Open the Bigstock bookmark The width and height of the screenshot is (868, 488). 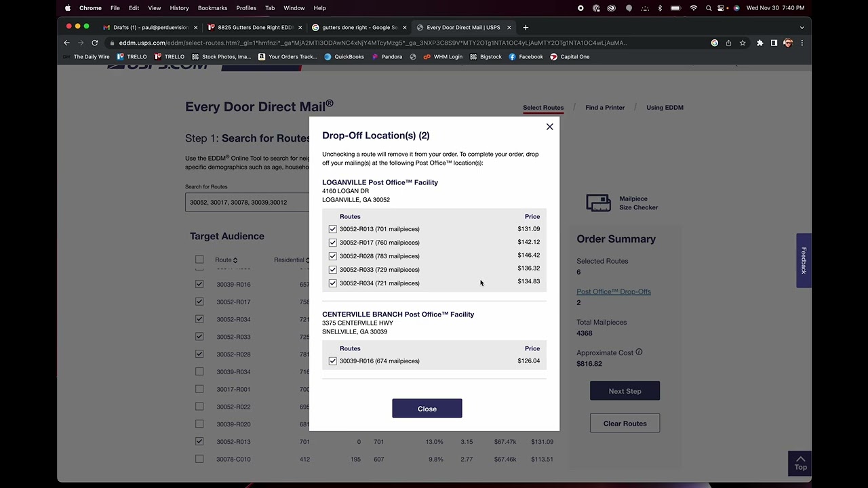tap(486, 57)
